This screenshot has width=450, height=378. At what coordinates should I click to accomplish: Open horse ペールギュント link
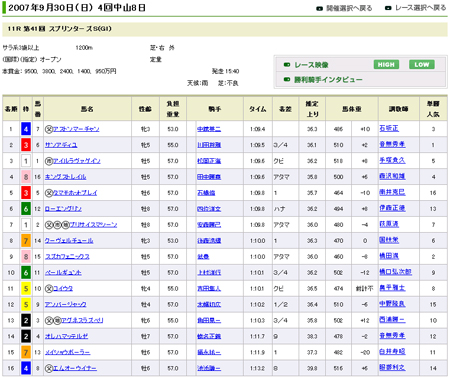[63, 273]
